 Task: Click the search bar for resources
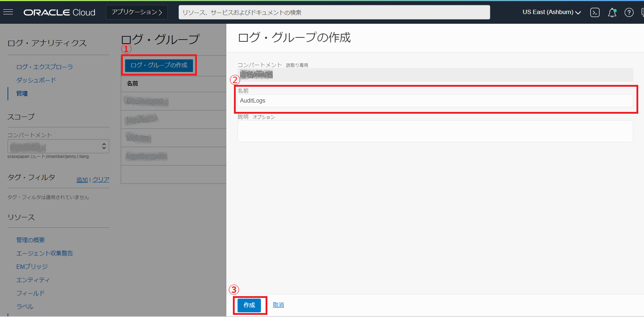(x=334, y=12)
